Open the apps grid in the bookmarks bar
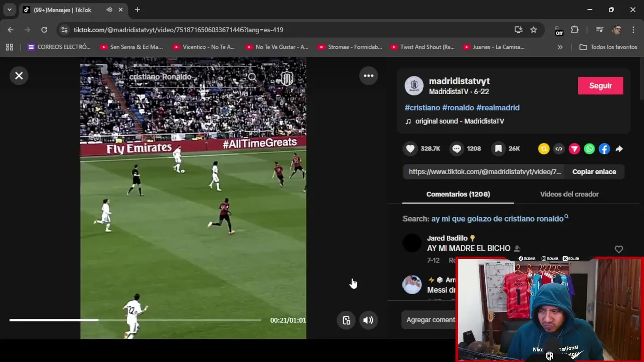 click(x=9, y=47)
